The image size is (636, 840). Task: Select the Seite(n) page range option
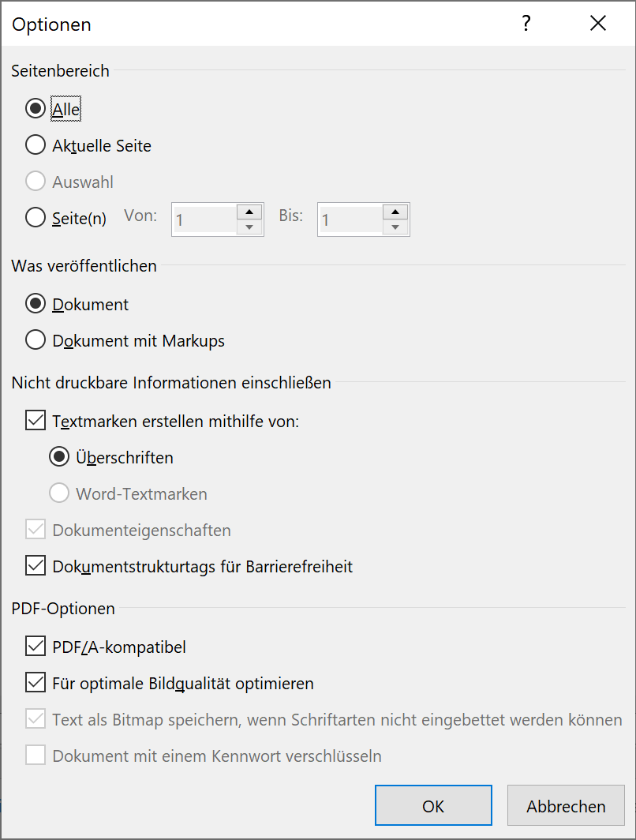(x=36, y=217)
